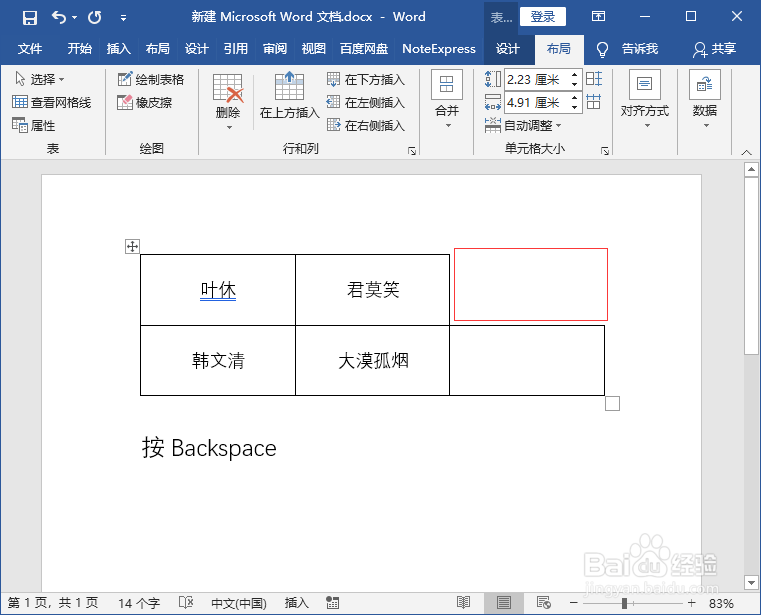Expand the 删除 dropdown arrow
Image resolution: width=761 pixels, height=615 pixels.
tap(229, 127)
